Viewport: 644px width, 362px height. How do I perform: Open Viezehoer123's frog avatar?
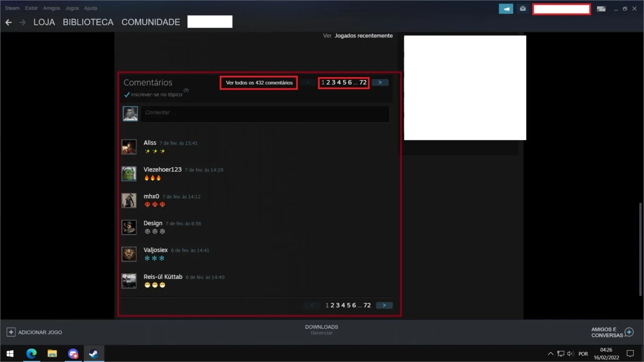tap(129, 174)
